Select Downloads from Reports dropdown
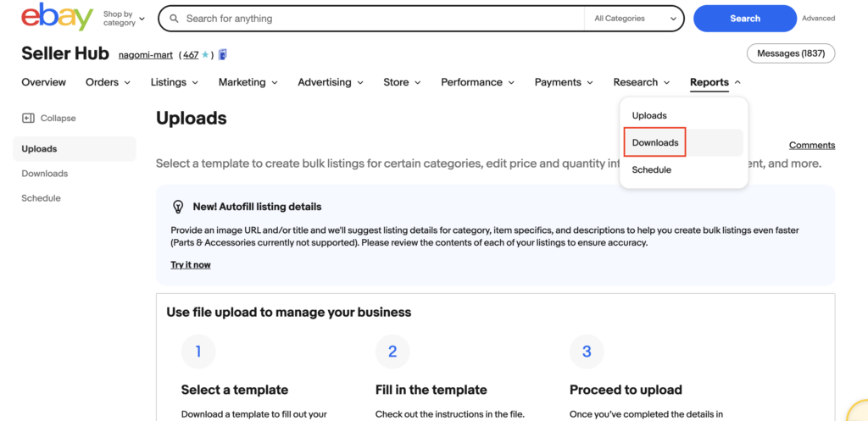This screenshot has height=421, width=868. [x=655, y=143]
